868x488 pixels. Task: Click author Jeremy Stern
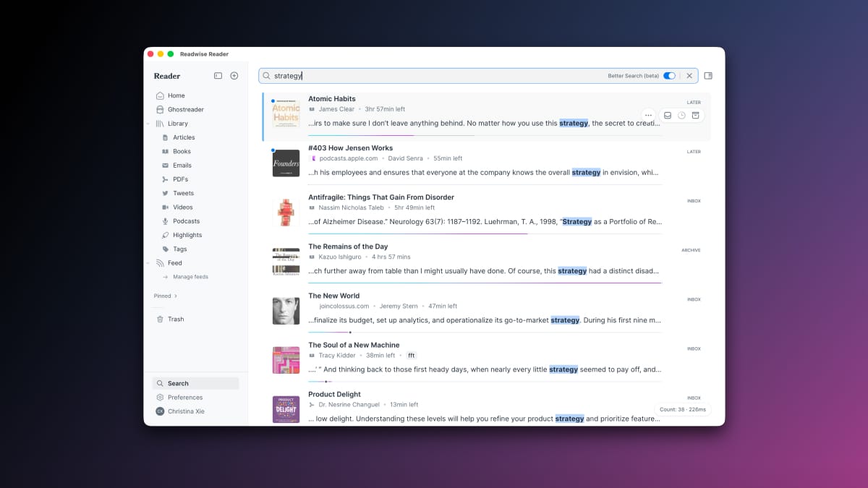pyautogui.click(x=399, y=306)
